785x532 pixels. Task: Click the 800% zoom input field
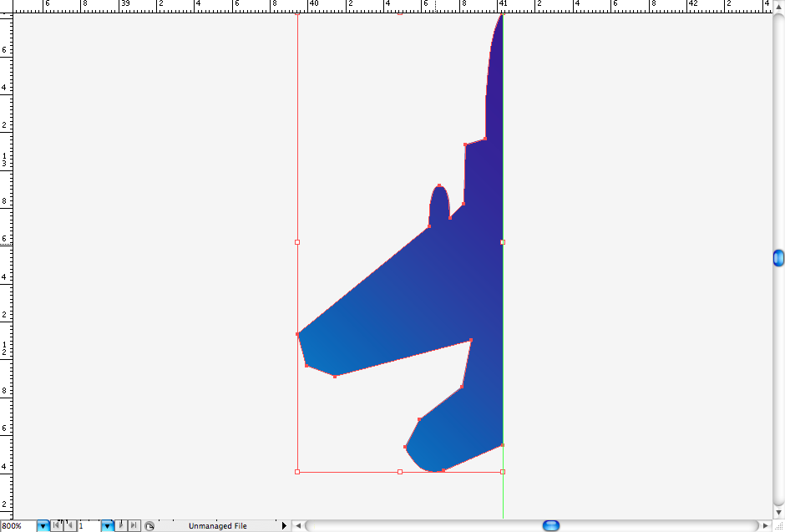(18, 526)
